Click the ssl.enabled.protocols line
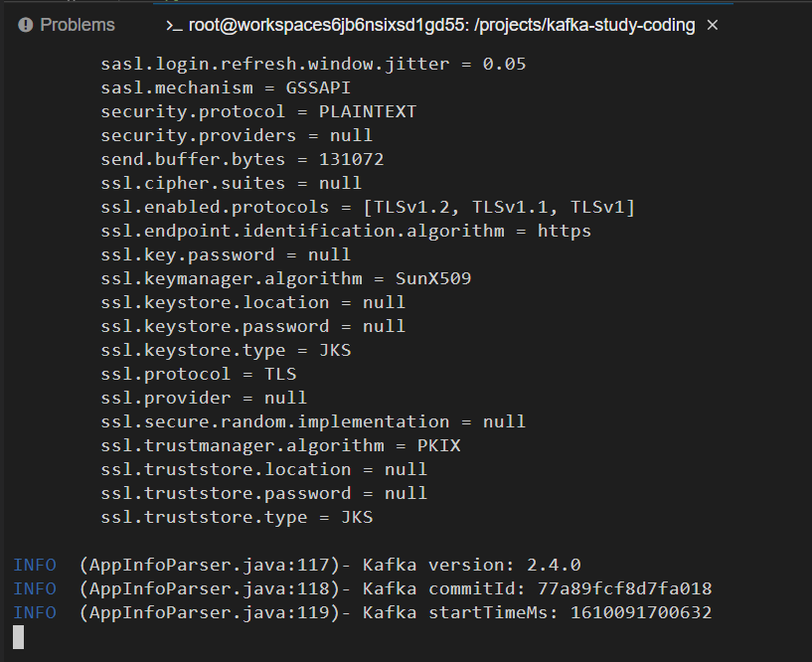812x662 pixels. click(x=368, y=207)
